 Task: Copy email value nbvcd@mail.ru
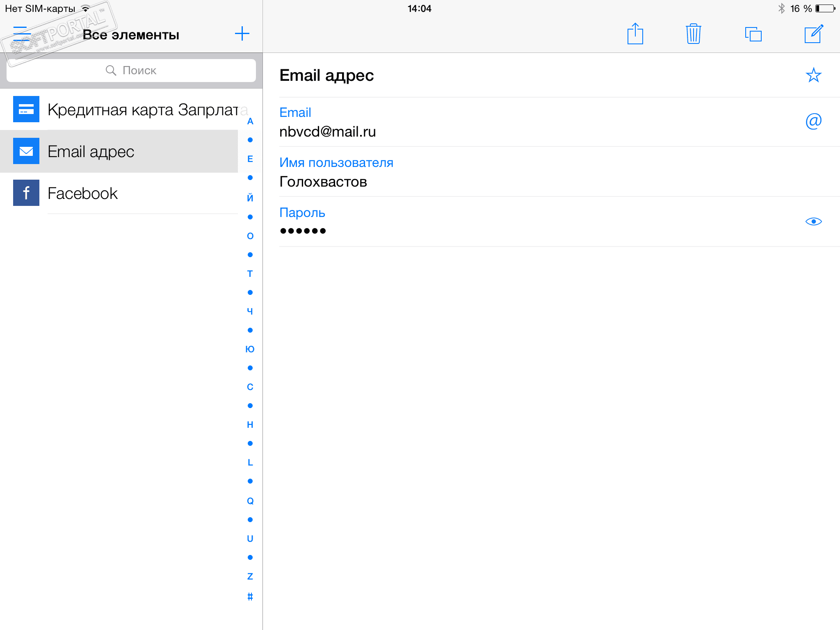(327, 132)
